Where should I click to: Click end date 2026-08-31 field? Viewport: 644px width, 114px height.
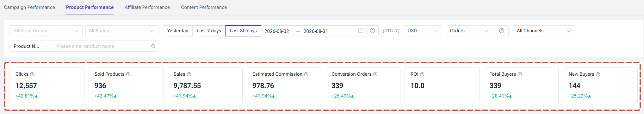(x=316, y=31)
